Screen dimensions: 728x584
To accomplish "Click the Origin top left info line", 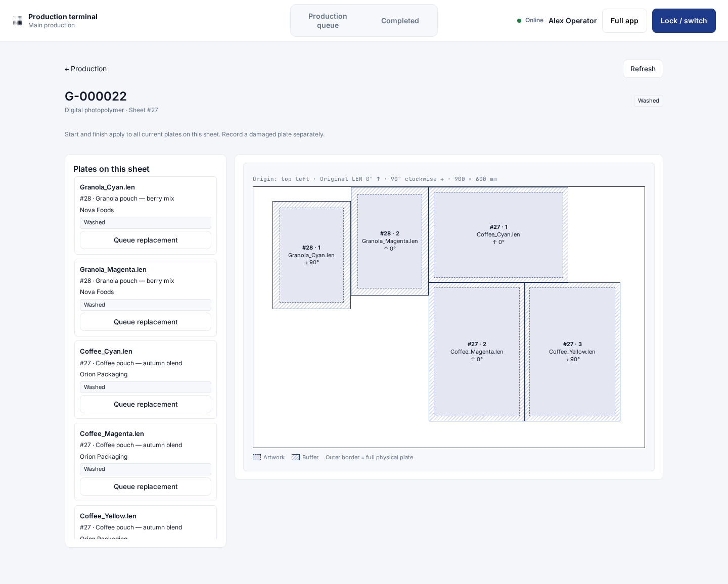I will click(x=375, y=179).
